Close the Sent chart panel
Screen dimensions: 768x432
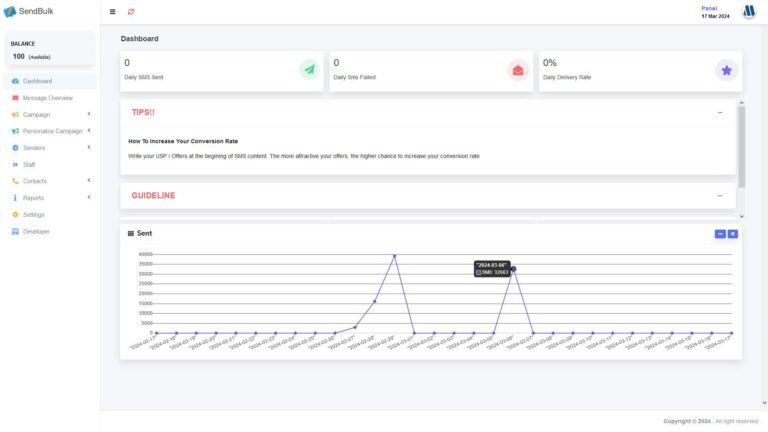733,234
